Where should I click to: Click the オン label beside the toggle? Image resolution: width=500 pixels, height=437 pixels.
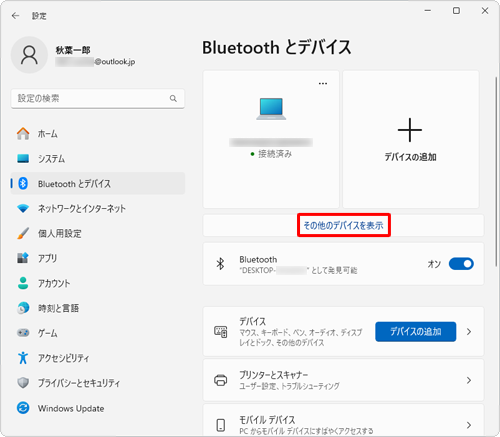pos(434,264)
